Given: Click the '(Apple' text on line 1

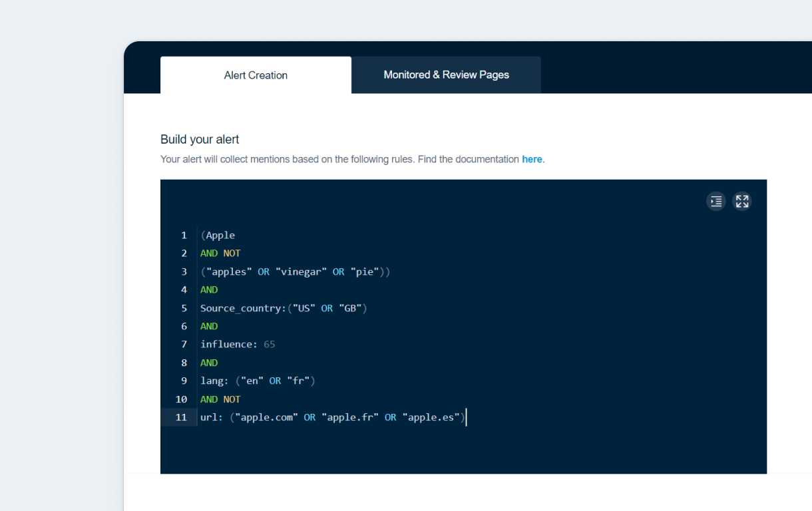Looking at the screenshot, I should (218, 235).
